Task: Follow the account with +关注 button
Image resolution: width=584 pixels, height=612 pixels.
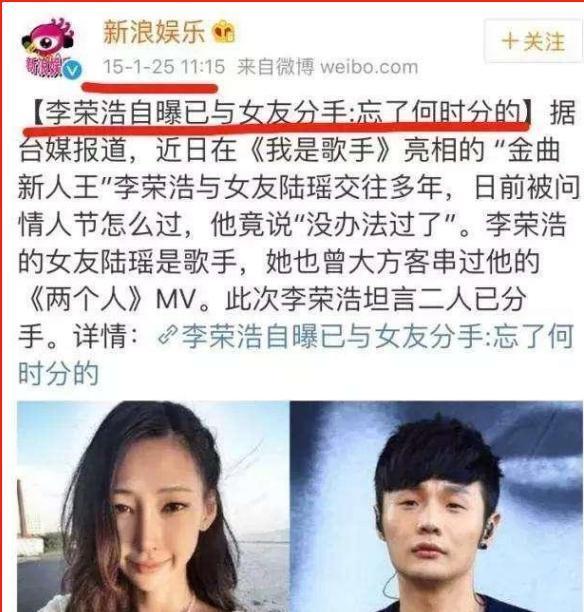Action: [x=533, y=41]
